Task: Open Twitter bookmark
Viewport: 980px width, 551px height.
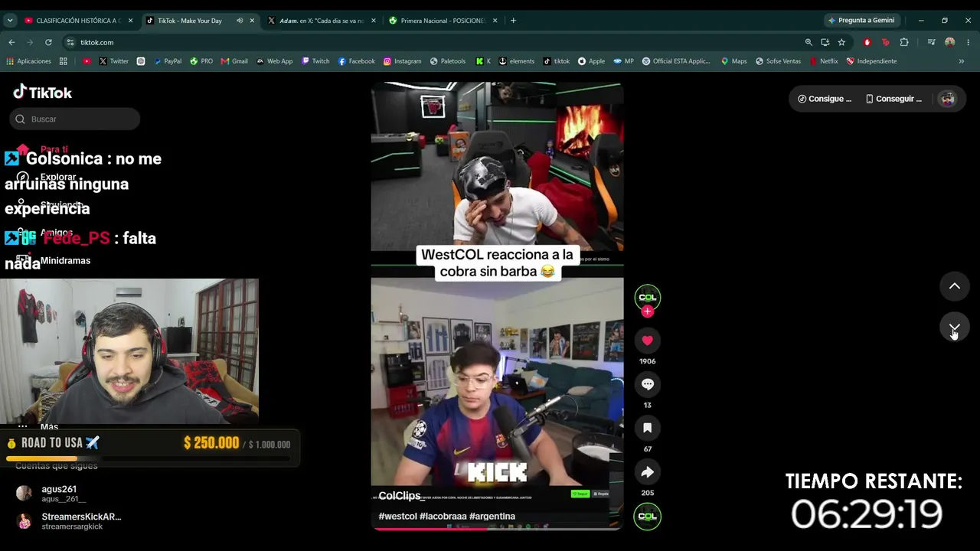Action: coord(113,61)
